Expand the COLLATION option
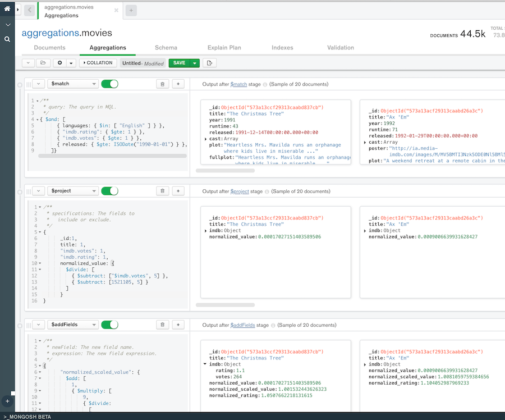505x420 pixels. pos(98,63)
